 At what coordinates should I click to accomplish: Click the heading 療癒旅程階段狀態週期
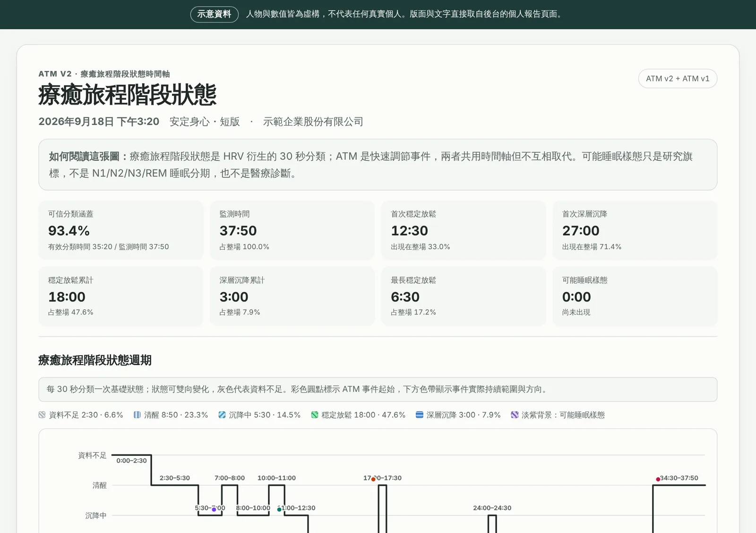(x=95, y=360)
